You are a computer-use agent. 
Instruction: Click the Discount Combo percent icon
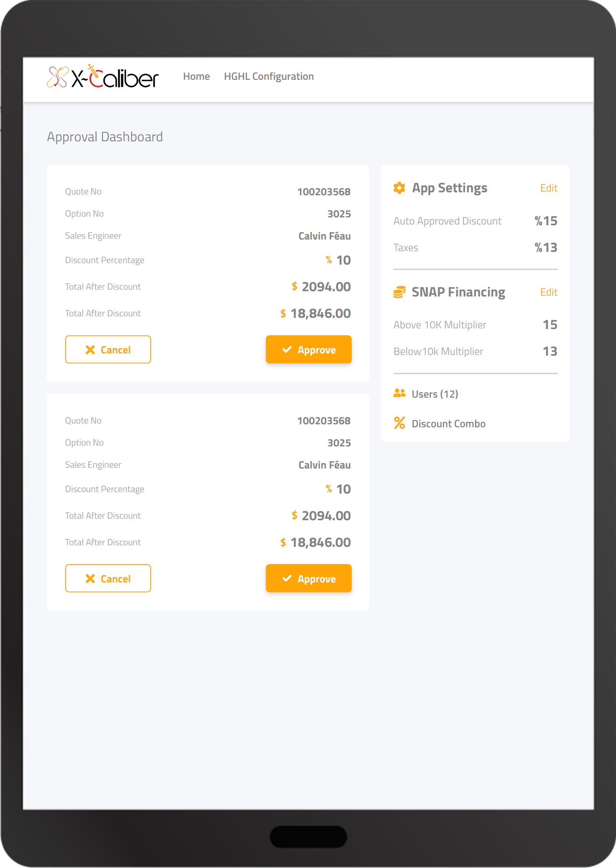[399, 423]
